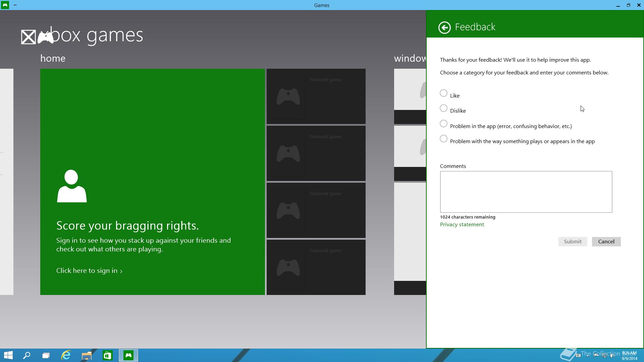Choose 'Problem in the app' radio option

443,124
